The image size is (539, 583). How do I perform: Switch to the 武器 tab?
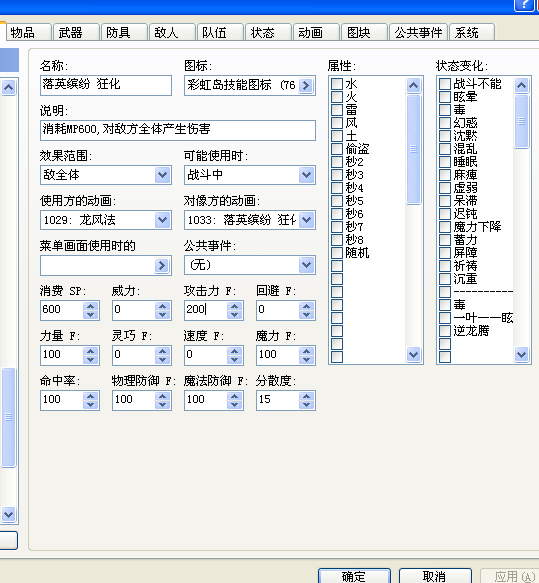pos(77,32)
